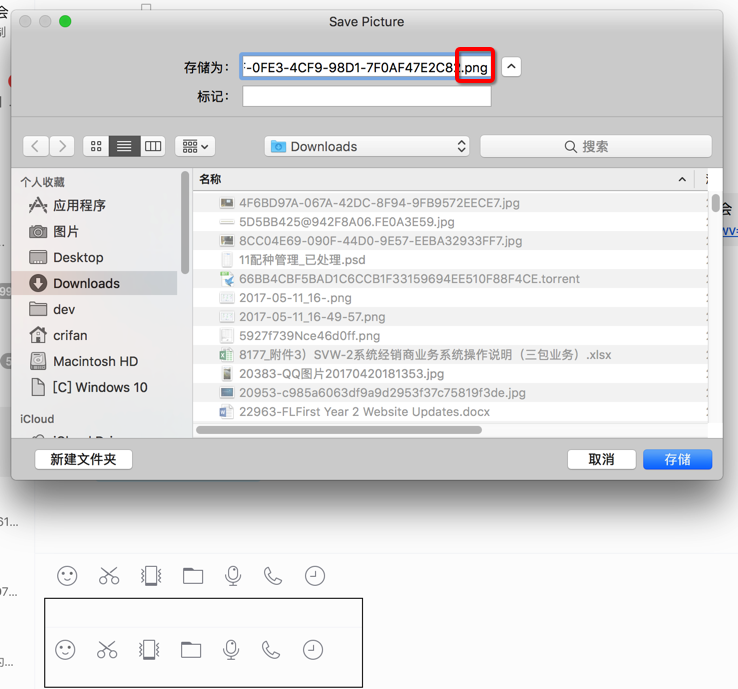Select file 2017-05-11_16-49-57.png
This screenshot has width=738, height=689.
coord(450,317)
